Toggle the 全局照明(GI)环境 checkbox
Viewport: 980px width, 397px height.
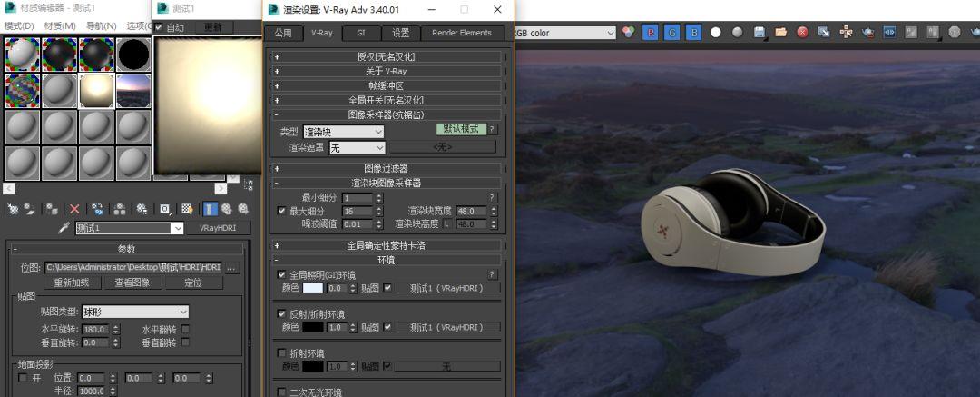pos(281,274)
